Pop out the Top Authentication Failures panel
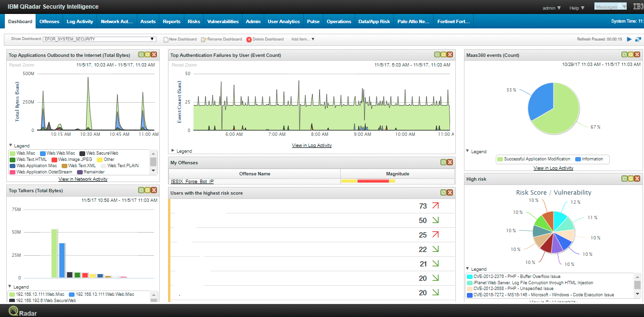Screen dimensions: 644x317 (x=437, y=55)
